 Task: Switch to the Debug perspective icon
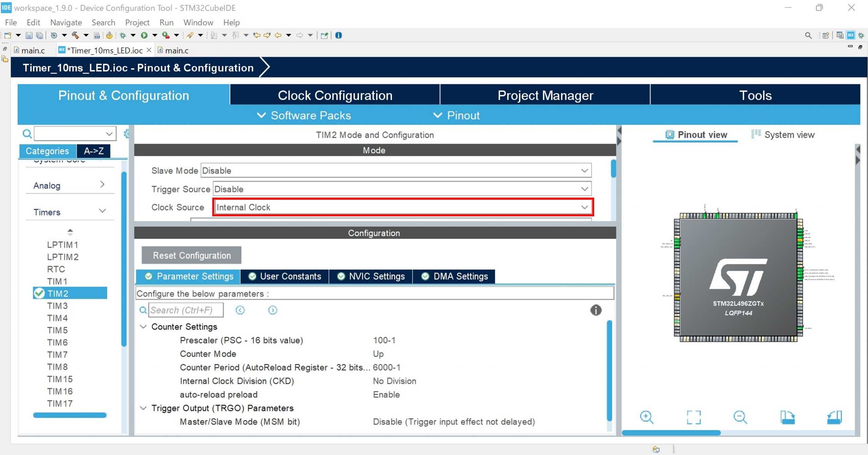pyautogui.click(x=861, y=35)
